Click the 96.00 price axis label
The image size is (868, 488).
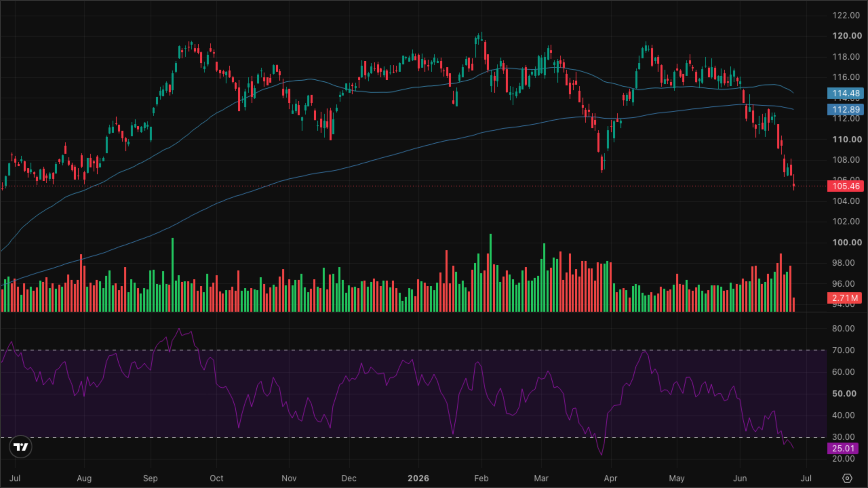tap(843, 284)
